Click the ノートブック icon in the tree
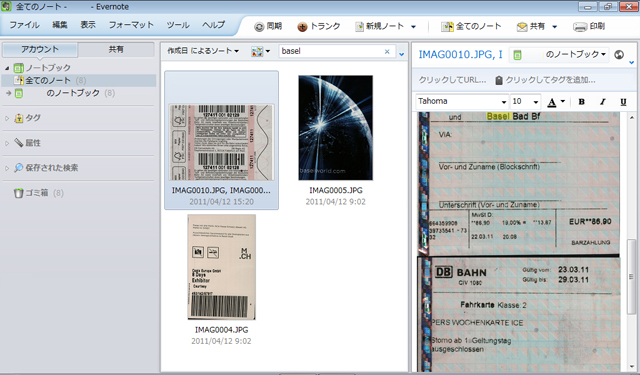The height and width of the screenshot is (375, 640). click(19, 68)
